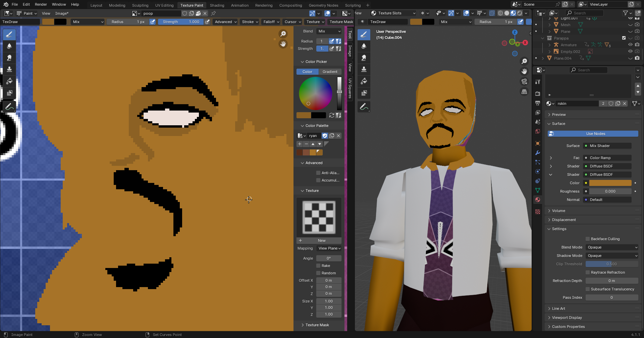The height and width of the screenshot is (338, 644).
Task: Expand the Line Art panel
Action: [x=558, y=309]
